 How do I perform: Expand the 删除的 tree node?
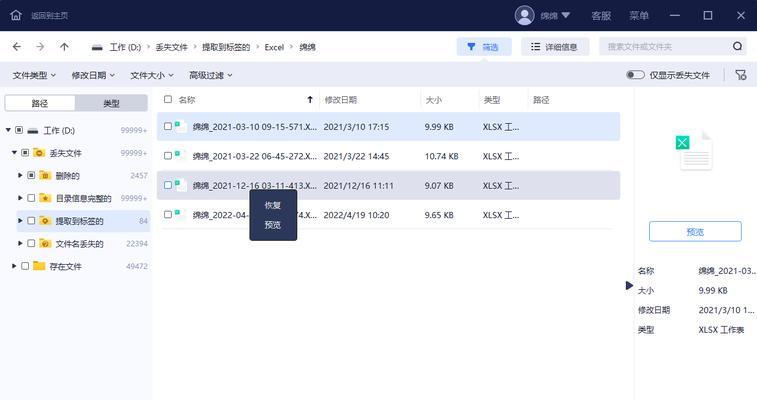(x=20, y=175)
